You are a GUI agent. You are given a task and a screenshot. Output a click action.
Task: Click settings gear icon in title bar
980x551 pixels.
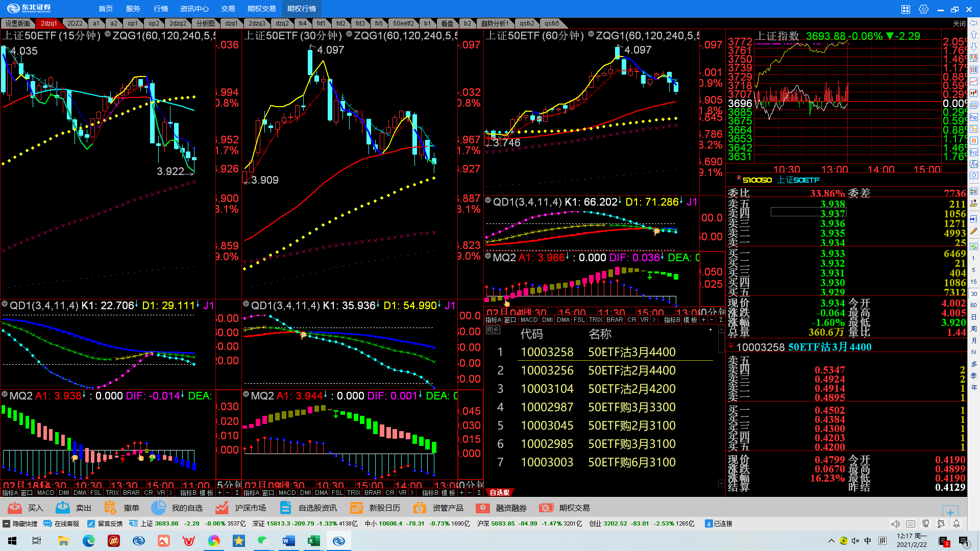923,9
